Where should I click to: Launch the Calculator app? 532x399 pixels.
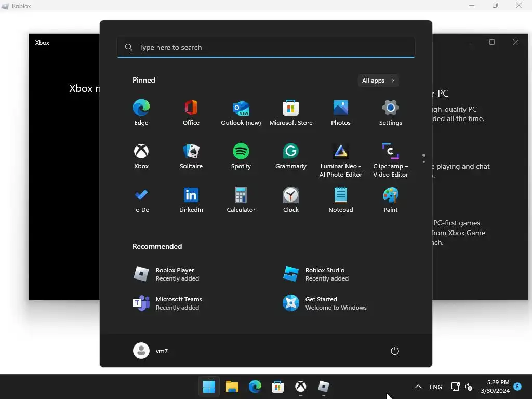241,200
